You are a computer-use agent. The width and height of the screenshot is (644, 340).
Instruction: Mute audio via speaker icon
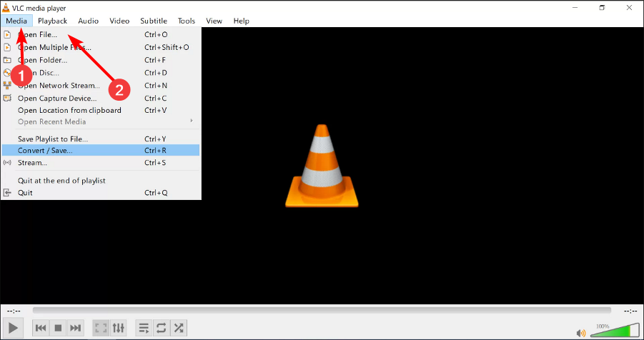[x=581, y=333]
